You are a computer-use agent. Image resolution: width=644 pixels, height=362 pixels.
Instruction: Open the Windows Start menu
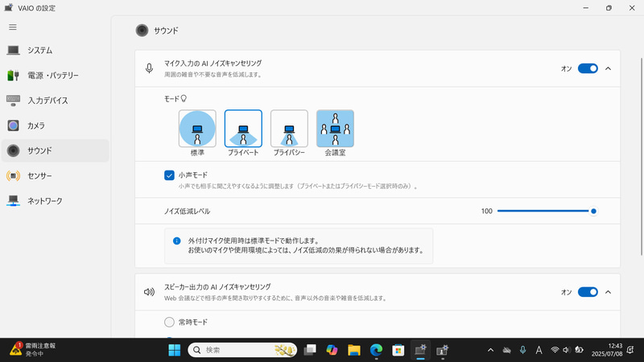pos(174,350)
